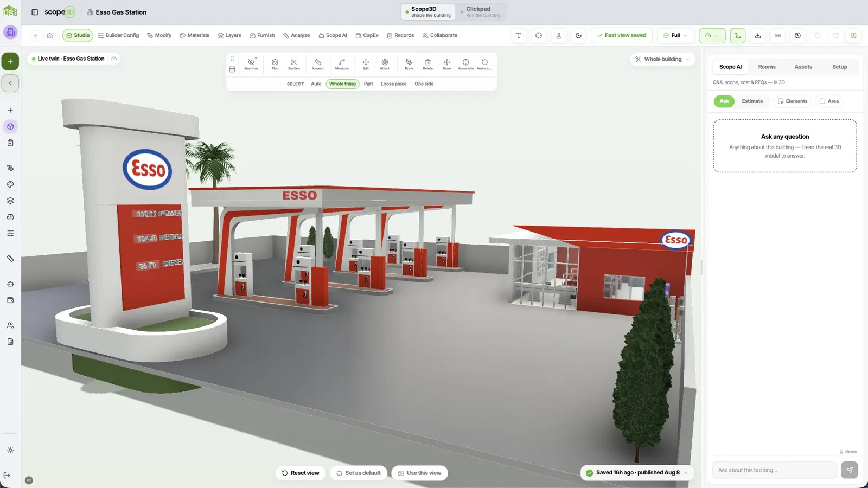Toggle dark mode moon icon
The width and height of the screenshot is (868, 488).
578,35
